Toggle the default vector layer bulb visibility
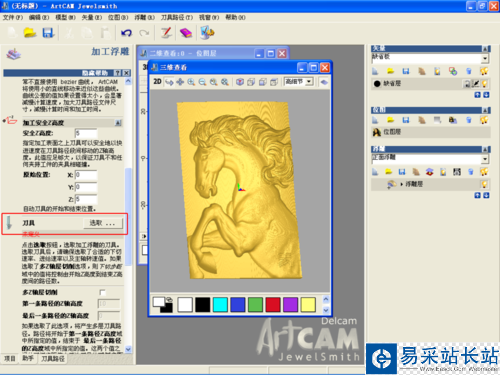This screenshot has width=500, height=375. tap(484, 84)
